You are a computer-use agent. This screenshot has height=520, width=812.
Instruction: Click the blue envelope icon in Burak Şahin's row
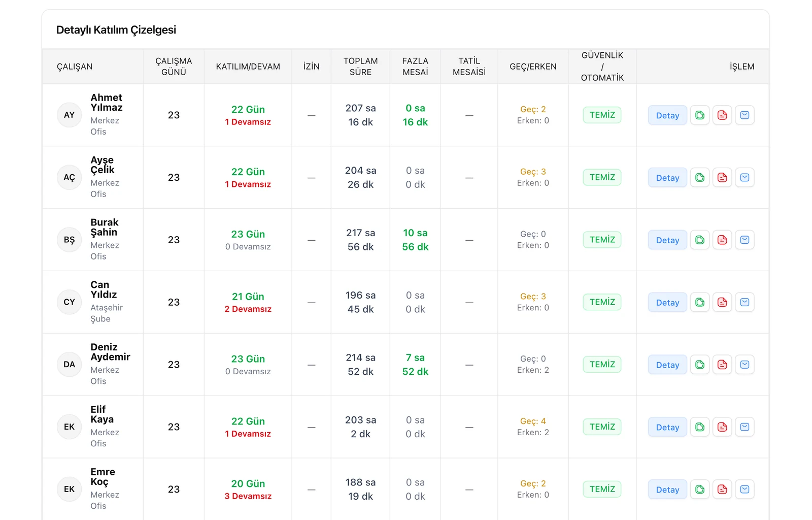coord(745,240)
